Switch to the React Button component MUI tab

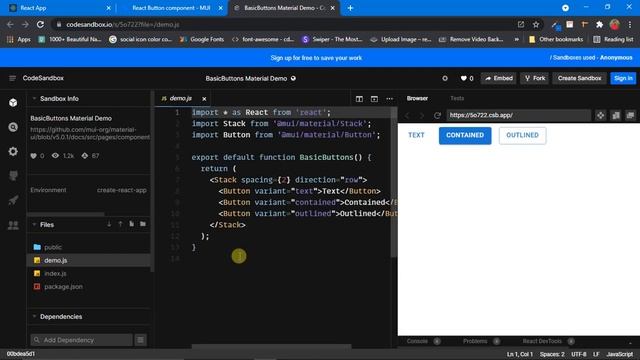point(171,8)
